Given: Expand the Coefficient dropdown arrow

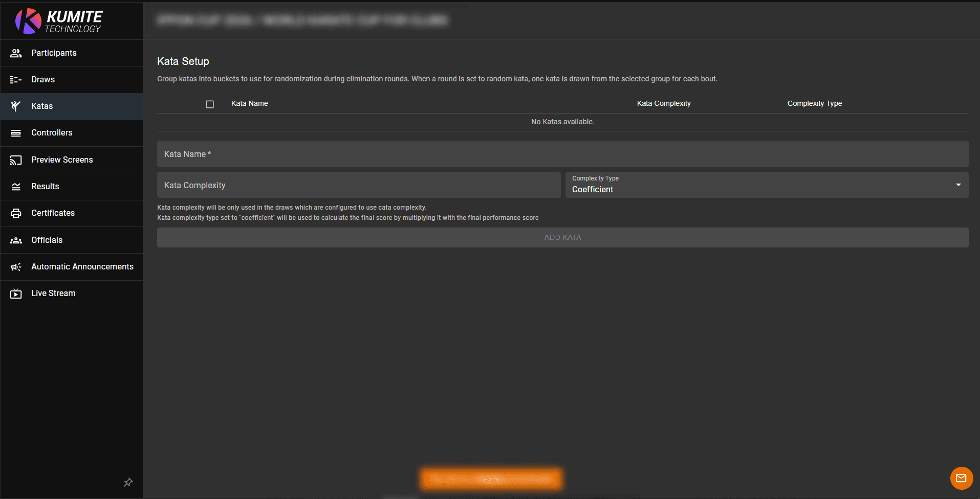Looking at the screenshot, I should (959, 185).
